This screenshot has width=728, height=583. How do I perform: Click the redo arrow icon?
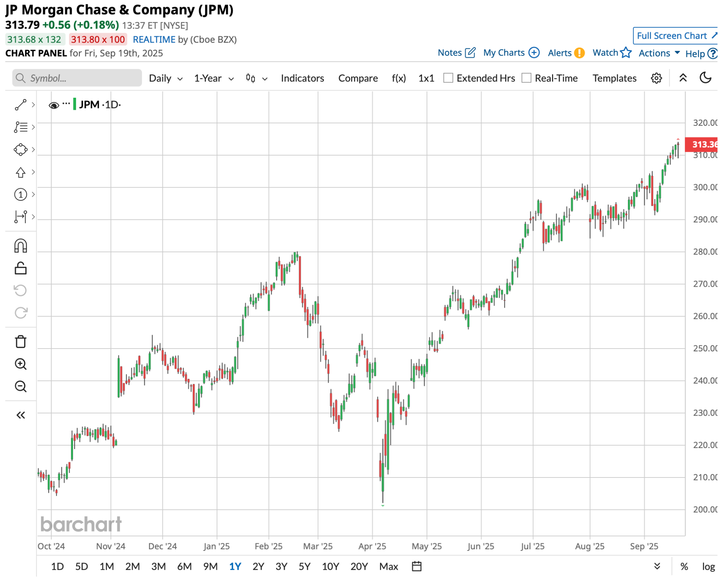point(20,313)
